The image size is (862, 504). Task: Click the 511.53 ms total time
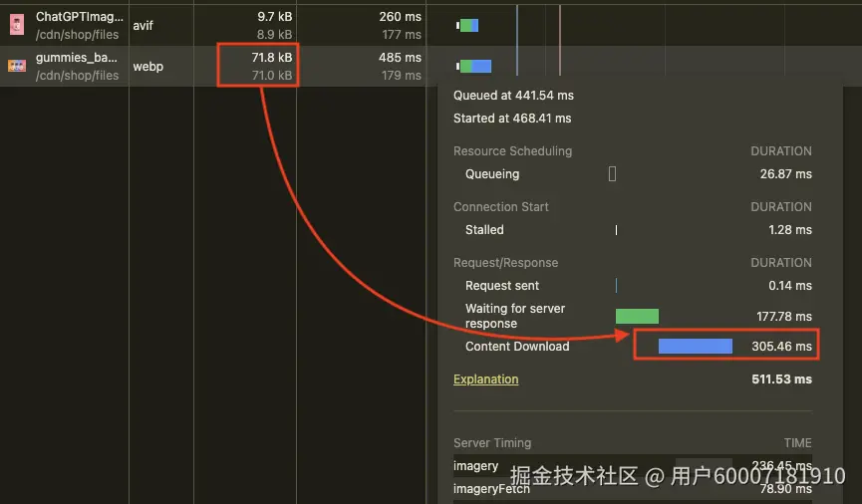781,379
